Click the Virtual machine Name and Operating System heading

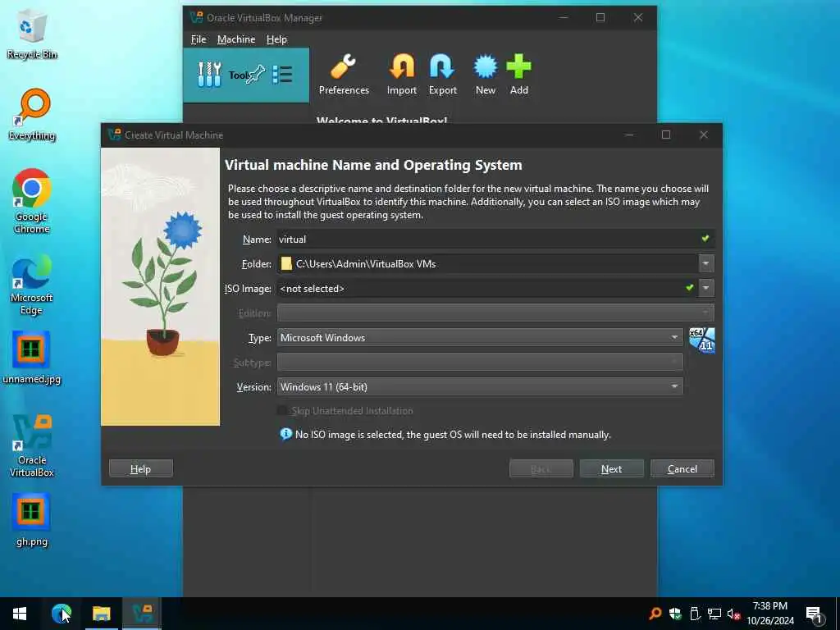373,165
